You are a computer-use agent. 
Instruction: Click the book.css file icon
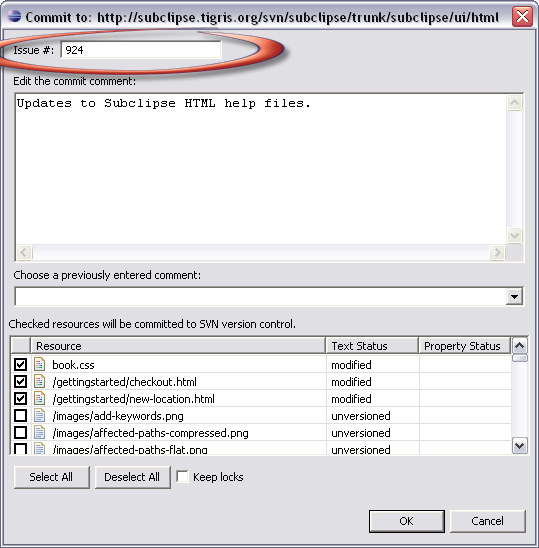pos(39,364)
